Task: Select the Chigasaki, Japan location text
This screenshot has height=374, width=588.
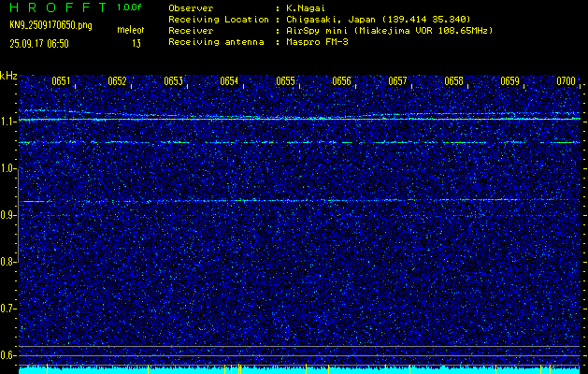Action: point(378,19)
